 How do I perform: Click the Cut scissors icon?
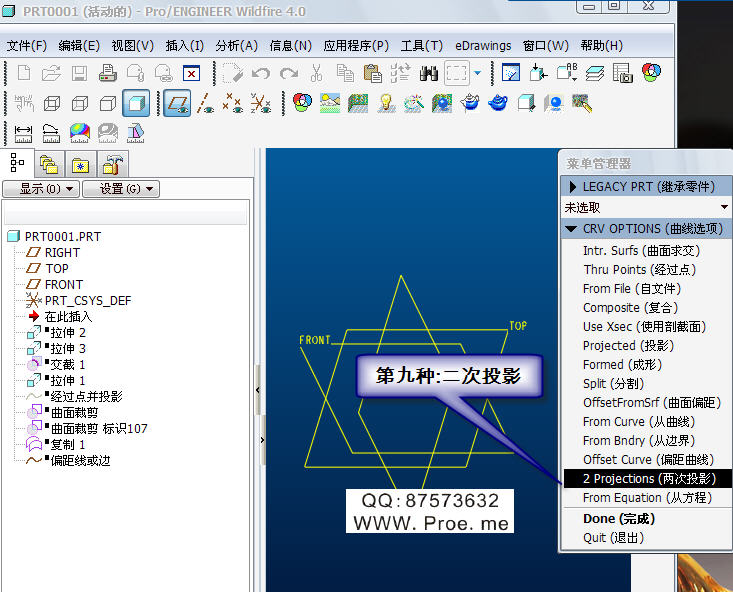coord(316,73)
